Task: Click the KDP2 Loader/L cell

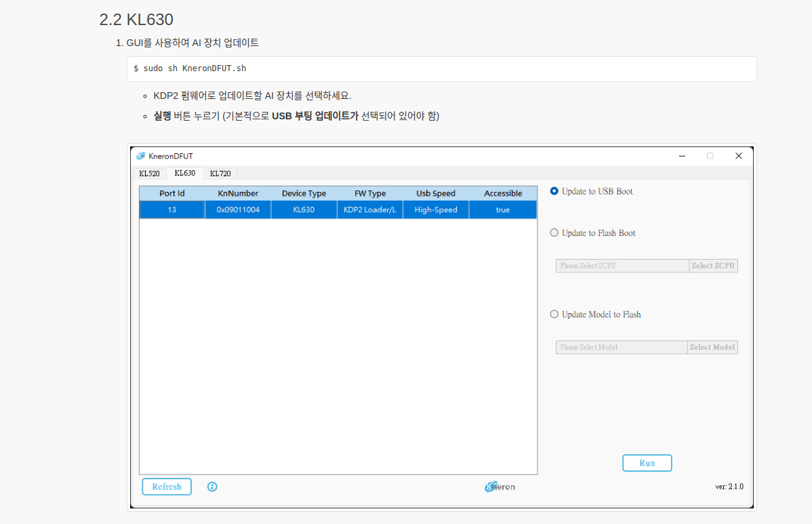Action: 370,209
